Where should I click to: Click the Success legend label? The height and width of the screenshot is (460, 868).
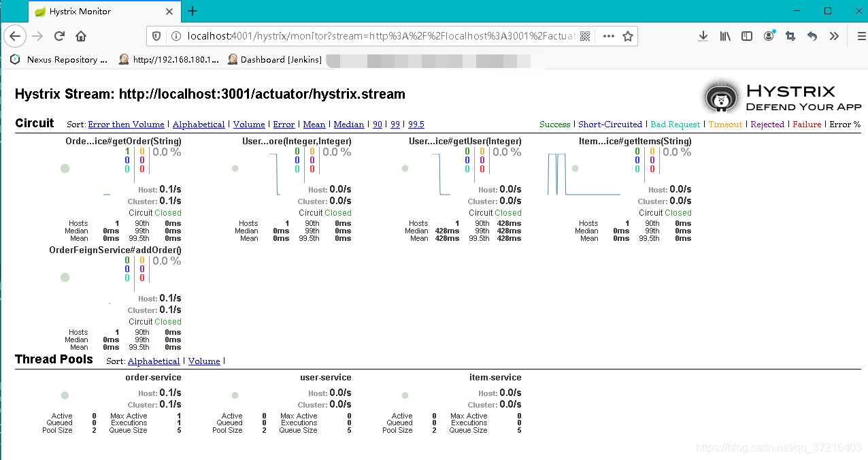click(x=555, y=125)
